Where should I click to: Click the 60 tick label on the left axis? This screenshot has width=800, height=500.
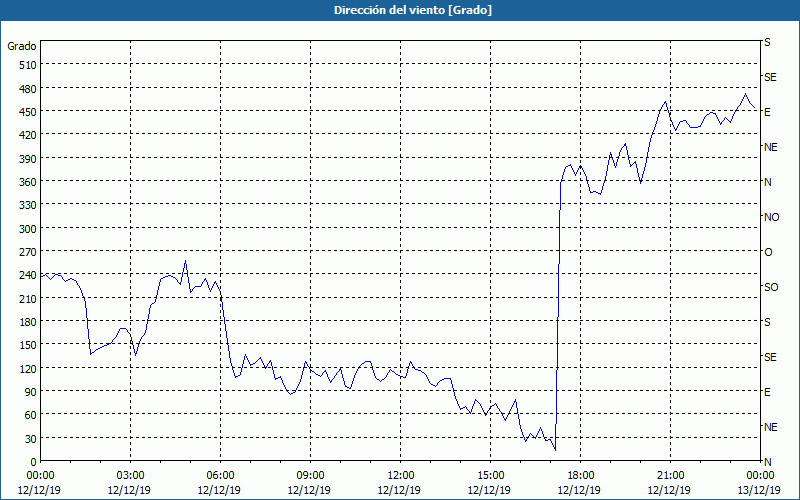coord(31,415)
